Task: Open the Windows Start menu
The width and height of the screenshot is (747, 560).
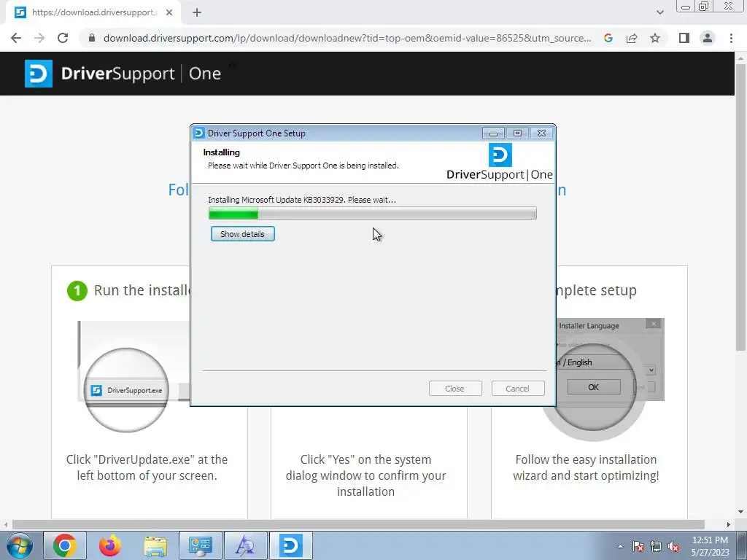Action: (x=19, y=545)
